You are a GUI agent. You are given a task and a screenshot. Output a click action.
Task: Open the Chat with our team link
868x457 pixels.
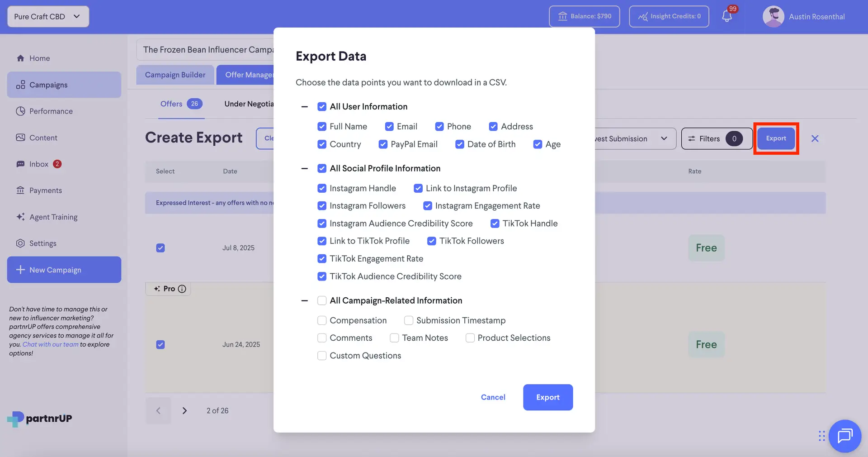pyautogui.click(x=50, y=344)
